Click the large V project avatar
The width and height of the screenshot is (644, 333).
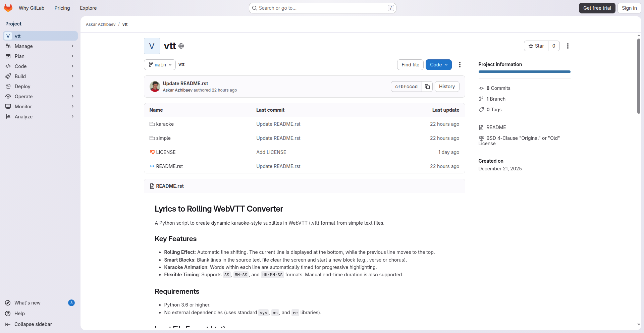(x=152, y=46)
